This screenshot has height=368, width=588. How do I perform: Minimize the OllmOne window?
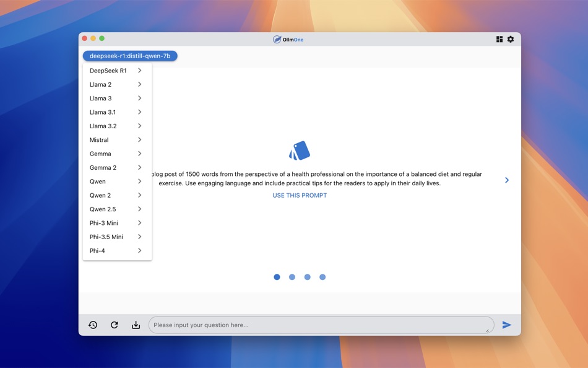[x=93, y=38]
